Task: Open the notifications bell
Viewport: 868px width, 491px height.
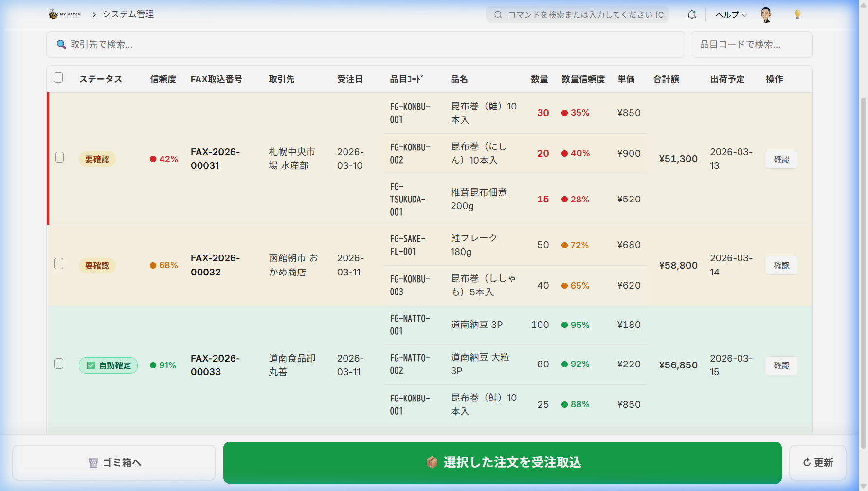Action: point(691,15)
